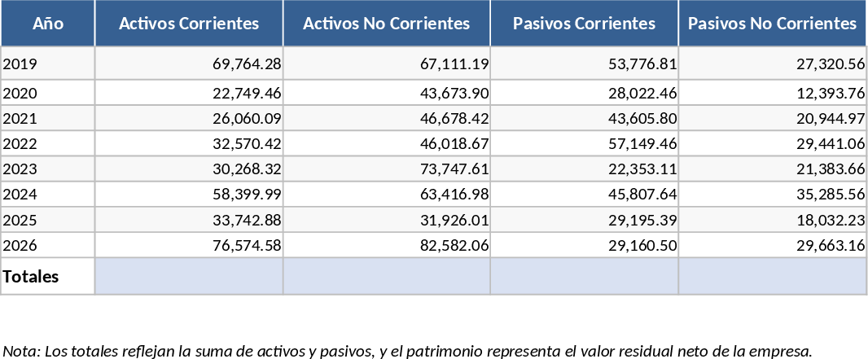868x359 pixels.
Task: Click the Año column header
Action: click(48, 24)
